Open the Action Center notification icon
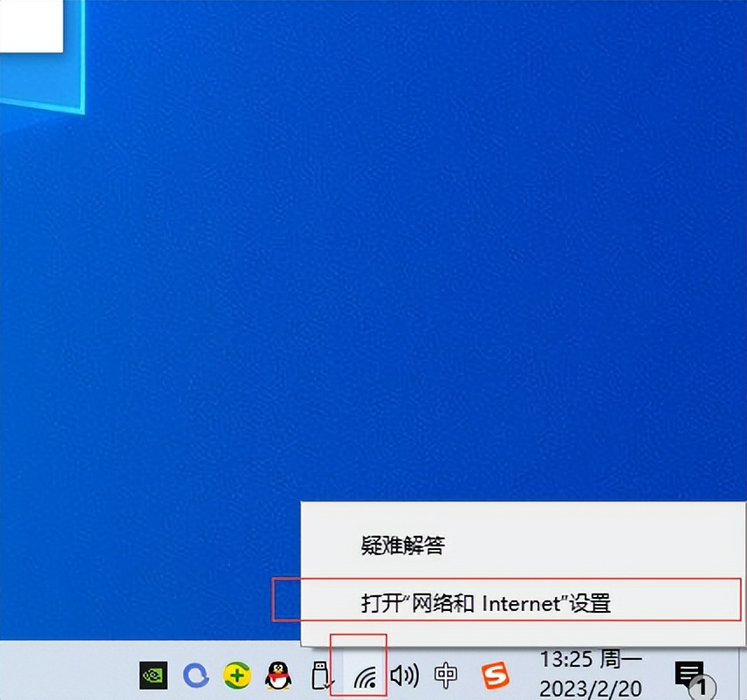This screenshot has width=747, height=700. click(691, 675)
